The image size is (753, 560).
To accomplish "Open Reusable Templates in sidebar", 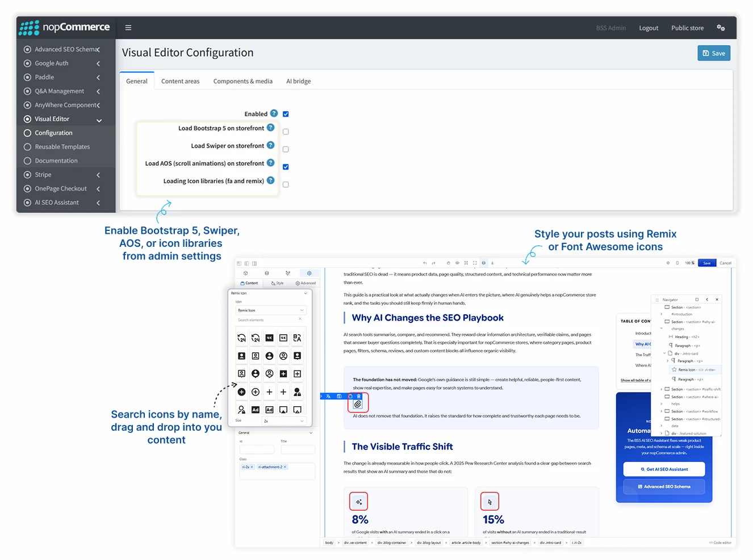I will 62,147.
